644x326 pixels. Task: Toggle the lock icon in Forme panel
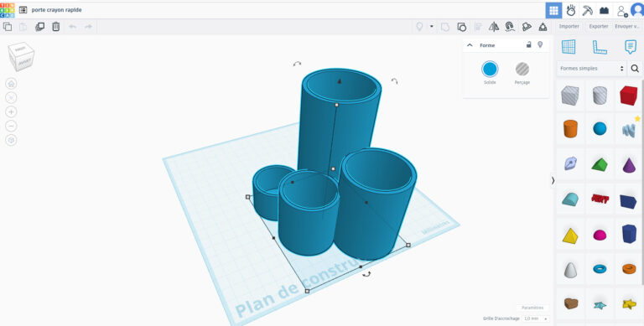click(529, 44)
